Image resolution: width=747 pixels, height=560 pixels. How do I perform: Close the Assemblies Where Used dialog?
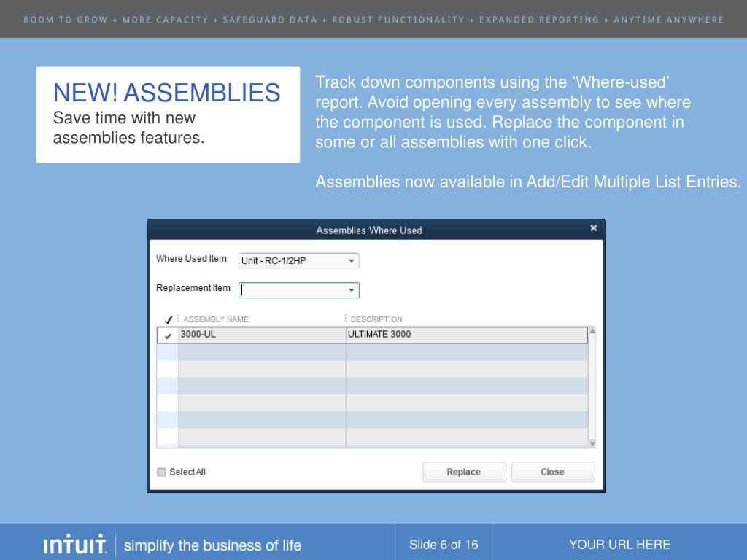(593, 228)
